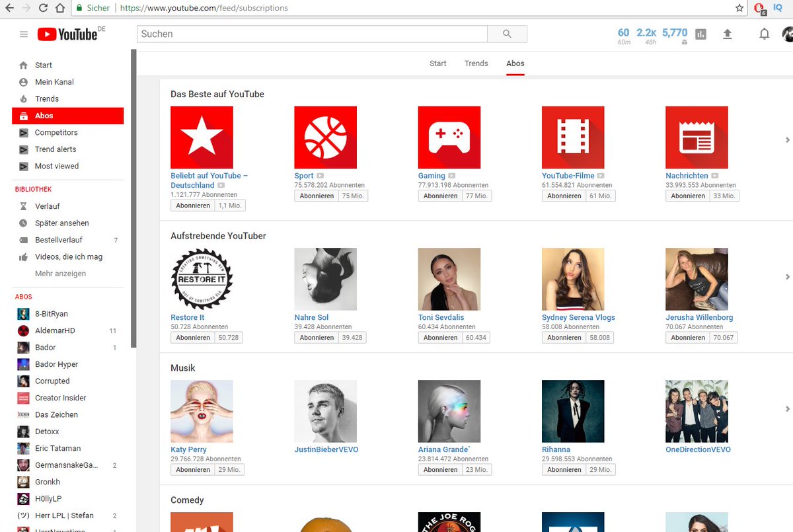The width and height of the screenshot is (793, 532).
Task: Open the hamburger guide menu
Action: point(24,34)
